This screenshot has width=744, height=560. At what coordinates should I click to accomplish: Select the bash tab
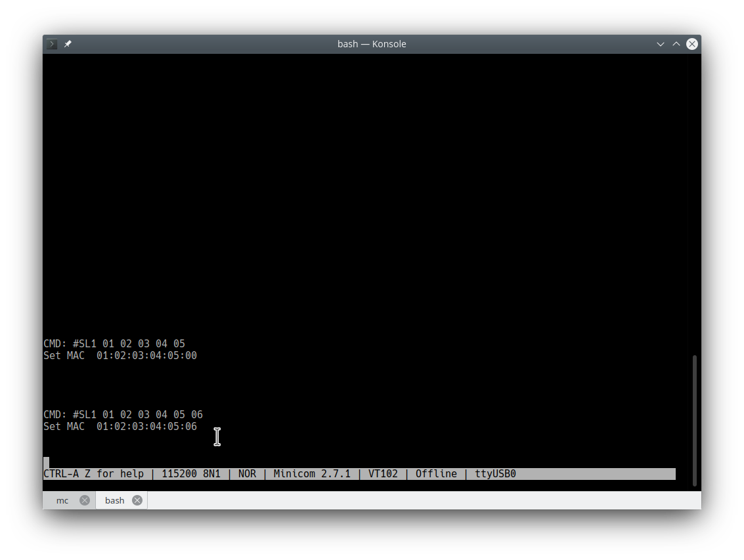point(114,500)
